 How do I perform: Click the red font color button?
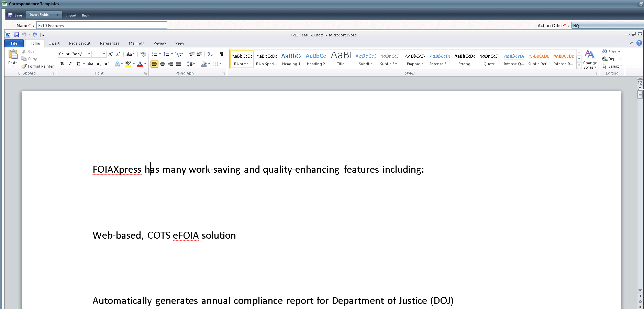140,64
